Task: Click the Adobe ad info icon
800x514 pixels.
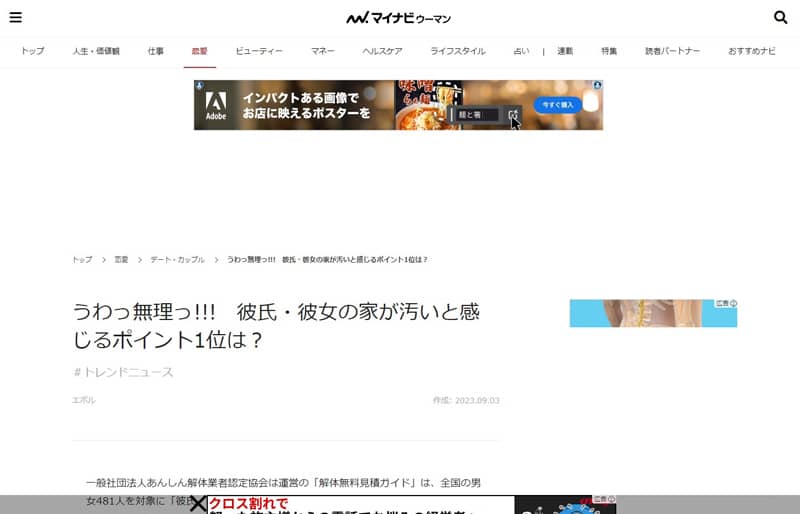Action: click(598, 86)
